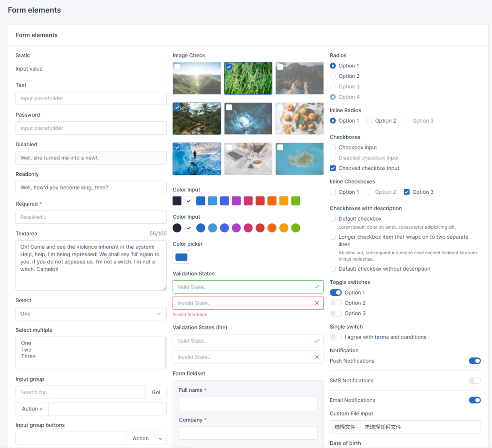The width and height of the screenshot is (492, 448).
Task: Click the Valid State input with green border
Action: pyautogui.click(x=248, y=287)
